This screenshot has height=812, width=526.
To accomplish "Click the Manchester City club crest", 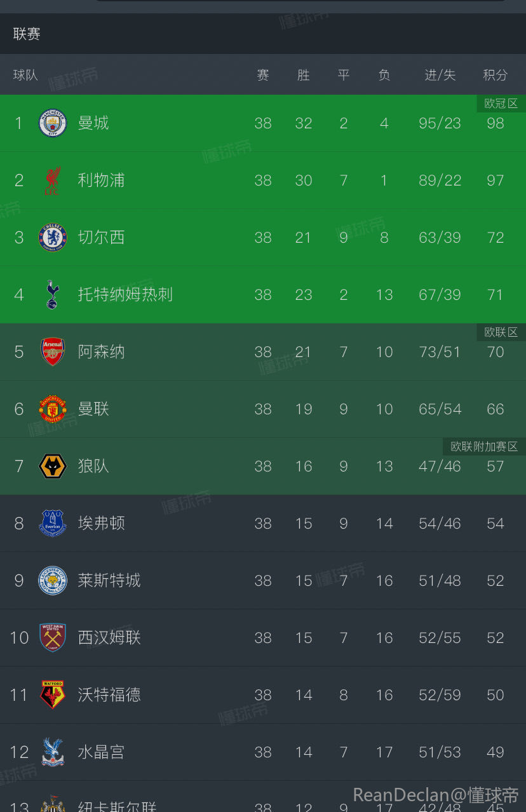I will click(53, 123).
